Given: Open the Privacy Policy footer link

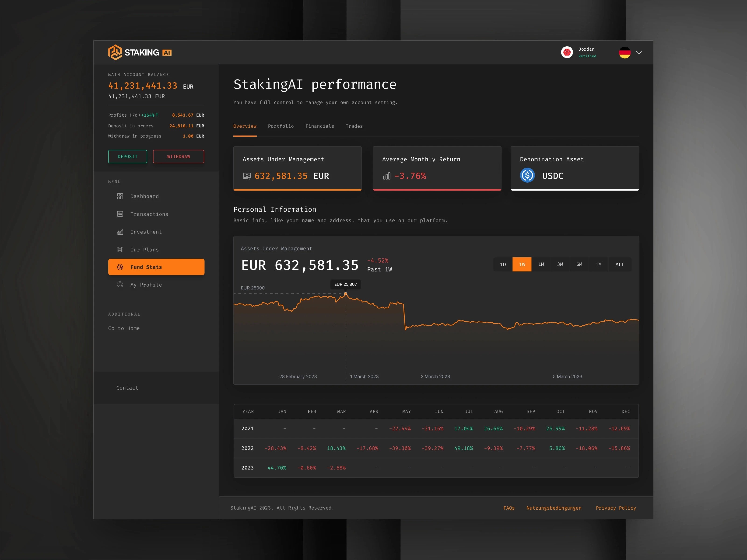Looking at the screenshot, I should point(615,508).
